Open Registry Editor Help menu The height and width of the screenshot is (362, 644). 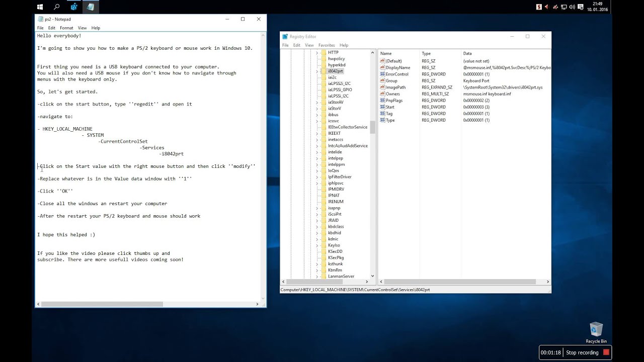(344, 45)
